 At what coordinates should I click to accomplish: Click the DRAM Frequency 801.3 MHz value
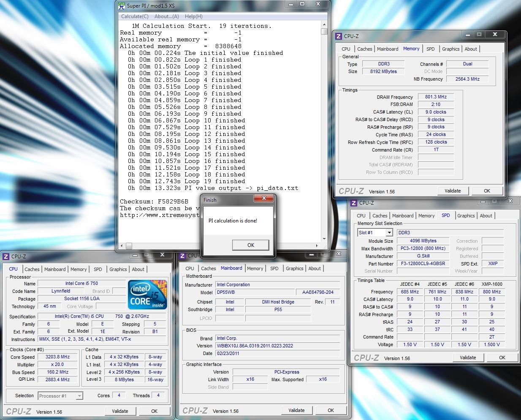[x=436, y=97]
